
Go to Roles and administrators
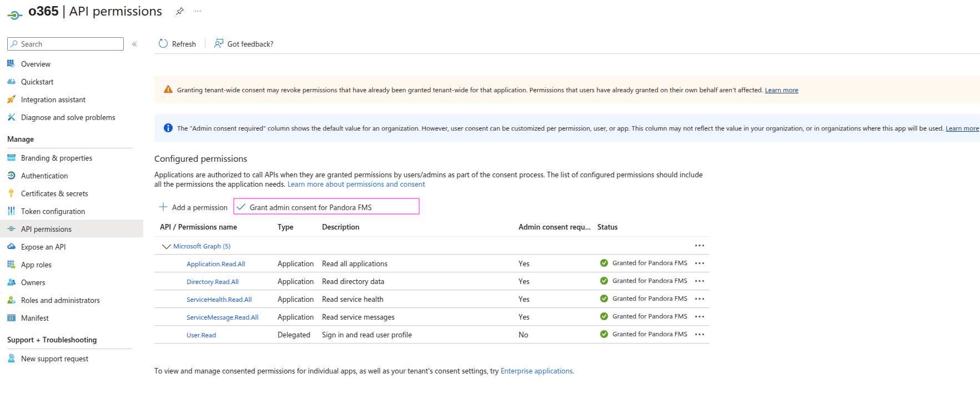[x=61, y=300]
